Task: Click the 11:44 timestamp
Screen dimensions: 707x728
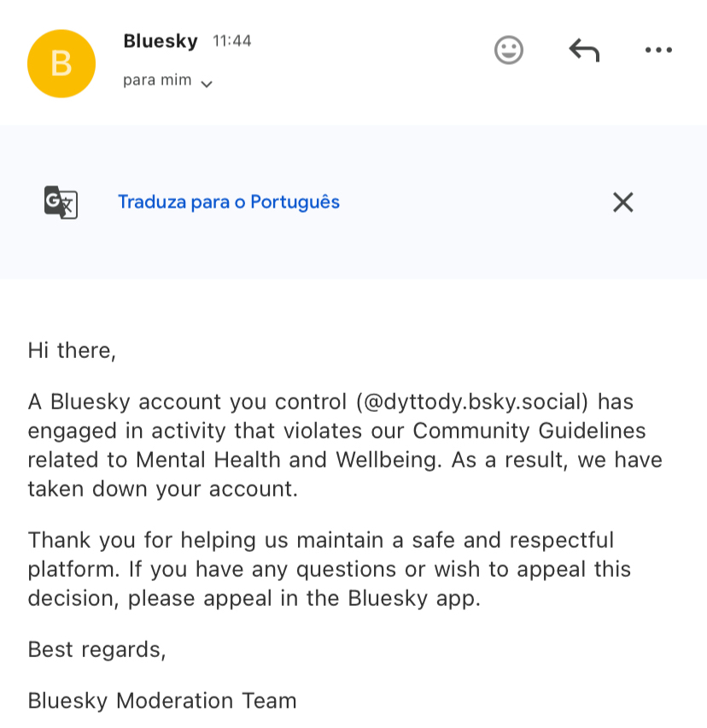Action: [231, 41]
